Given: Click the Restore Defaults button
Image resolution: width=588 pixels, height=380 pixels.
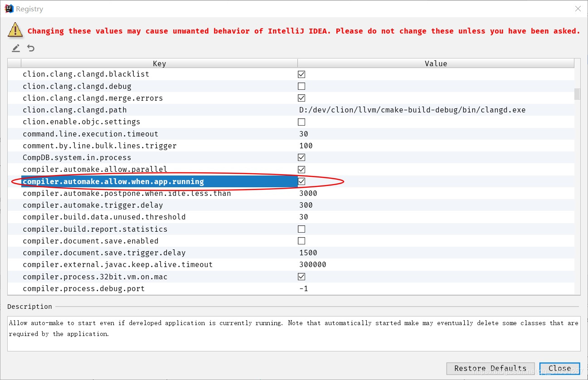Looking at the screenshot, I should [491, 368].
